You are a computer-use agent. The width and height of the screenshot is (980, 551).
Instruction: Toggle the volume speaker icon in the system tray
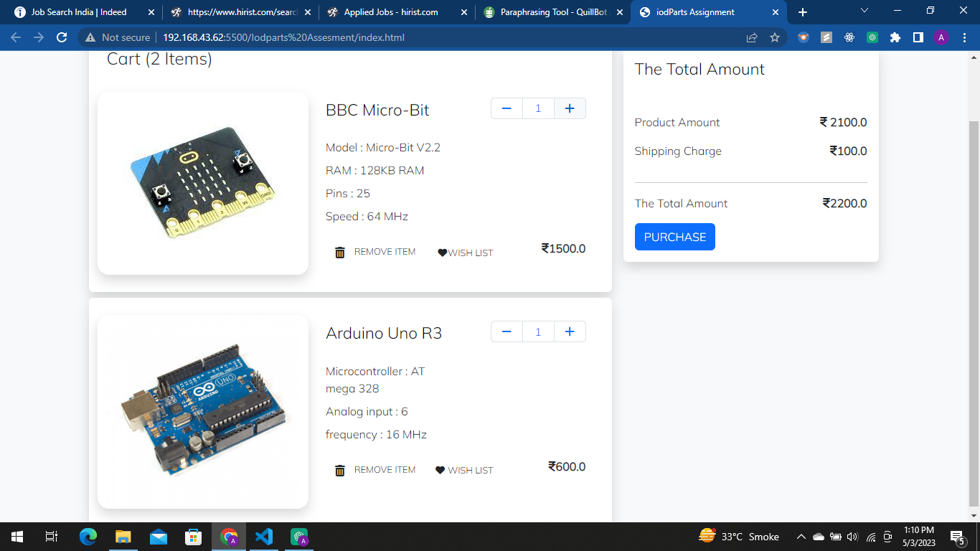tap(853, 537)
